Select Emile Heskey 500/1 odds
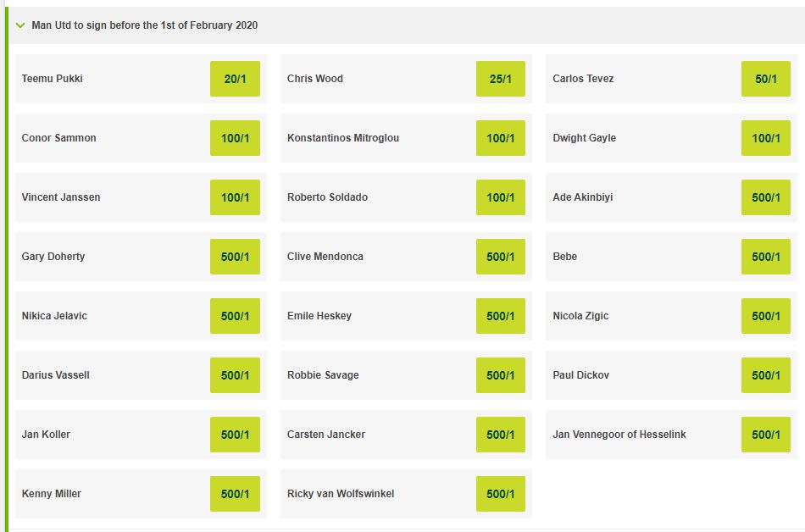 (500, 316)
